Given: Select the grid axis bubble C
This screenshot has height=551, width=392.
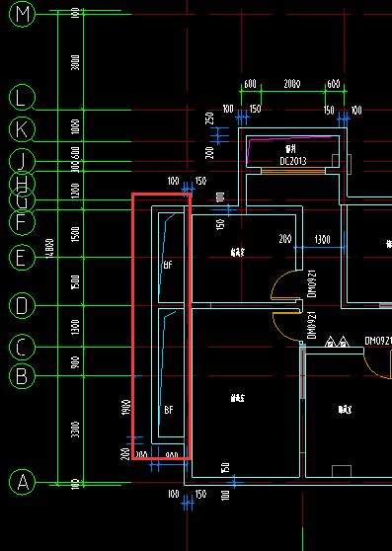Looking at the screenshot, I should [x=22, y=348].
